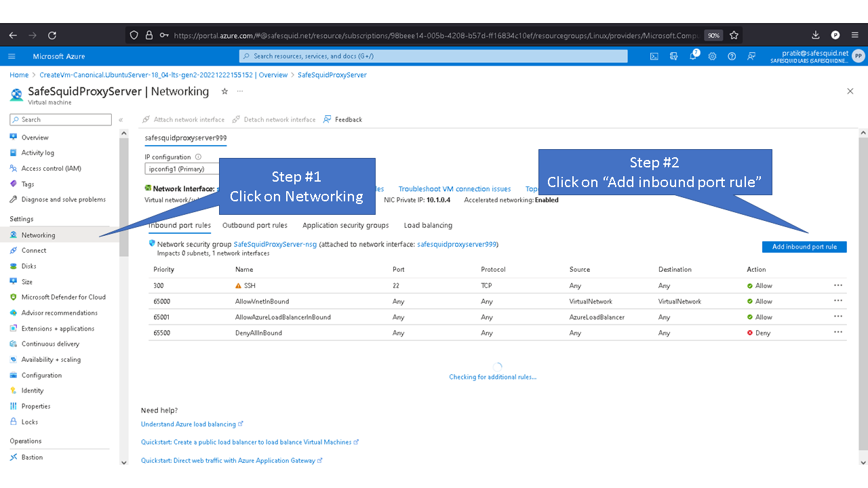Open the more options ellipsis beside the title

point(240,91)
